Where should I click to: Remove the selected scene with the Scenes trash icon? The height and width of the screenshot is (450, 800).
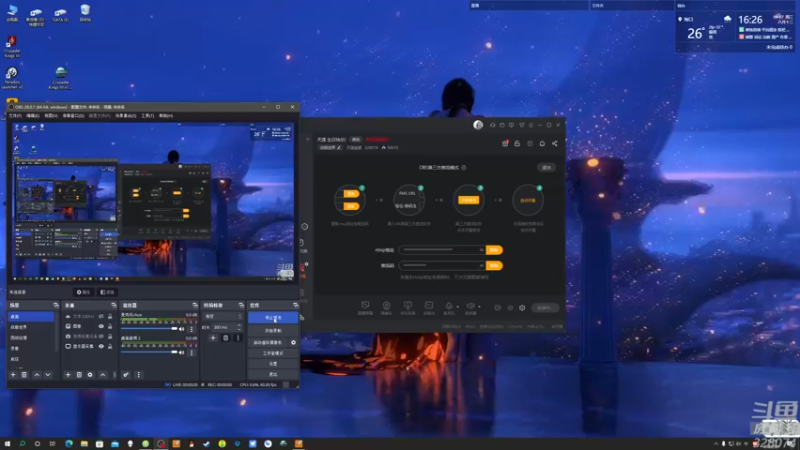pos(24,374)
